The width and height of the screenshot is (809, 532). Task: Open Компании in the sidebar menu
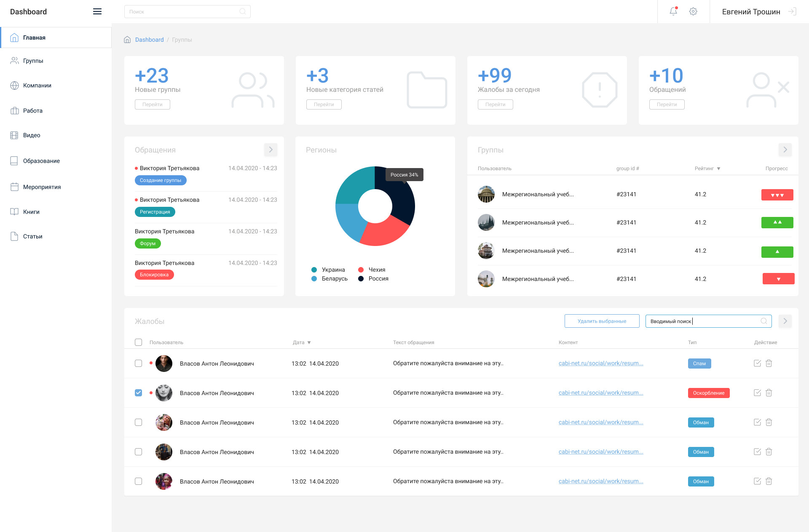click(37, 86)
